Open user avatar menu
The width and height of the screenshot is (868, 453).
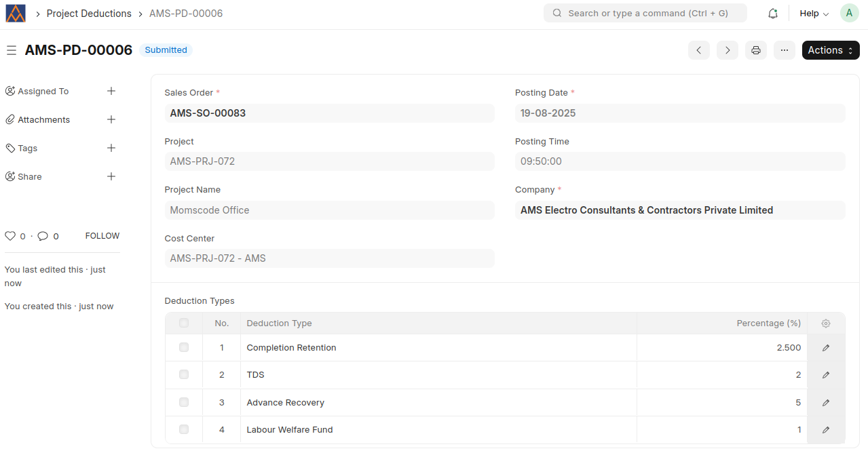(850, 13)
